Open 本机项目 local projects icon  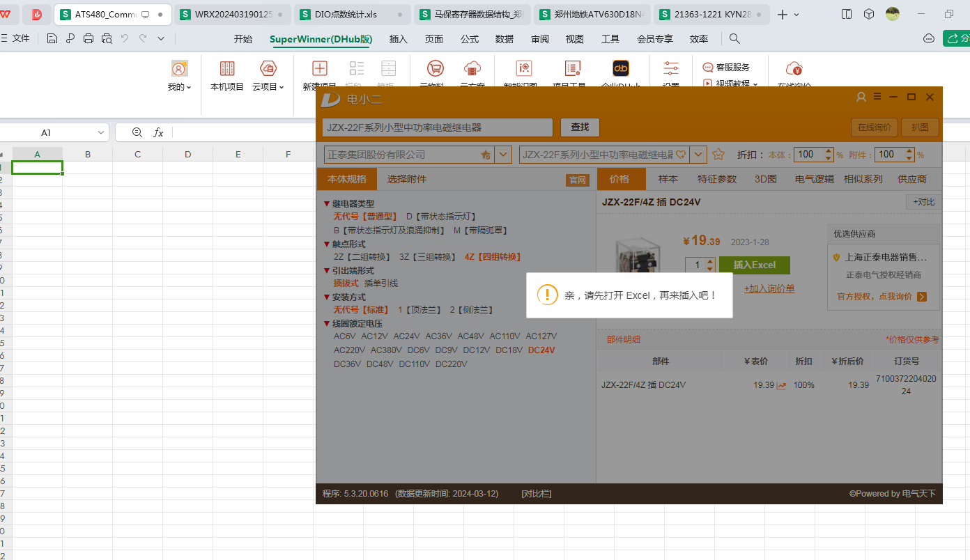[227, 68]
